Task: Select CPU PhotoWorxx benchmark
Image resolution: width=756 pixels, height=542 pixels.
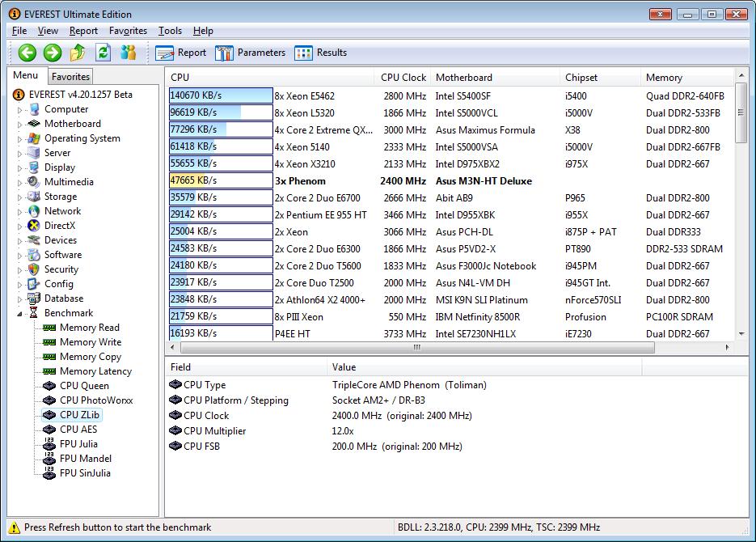Action: (x=96, y=400)
